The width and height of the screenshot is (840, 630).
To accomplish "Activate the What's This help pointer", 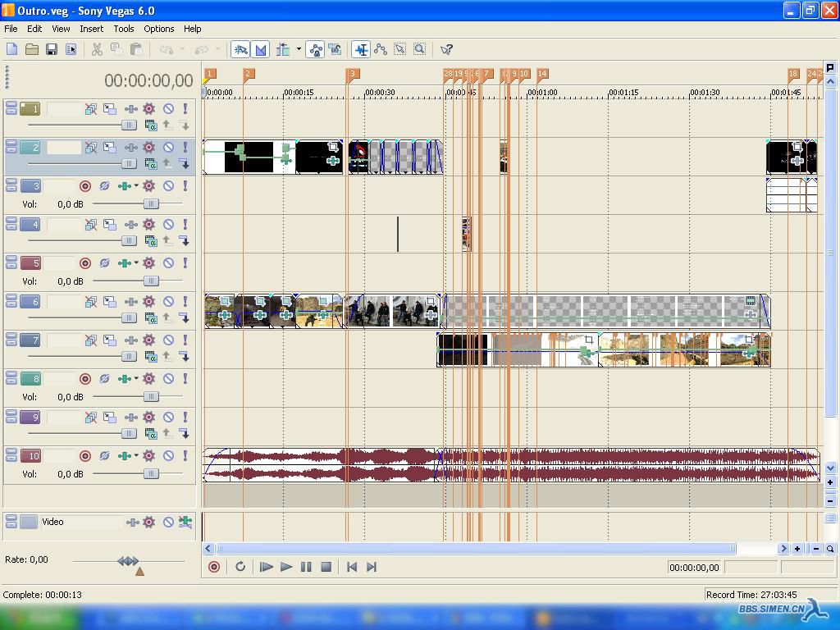I will [446, 50].
